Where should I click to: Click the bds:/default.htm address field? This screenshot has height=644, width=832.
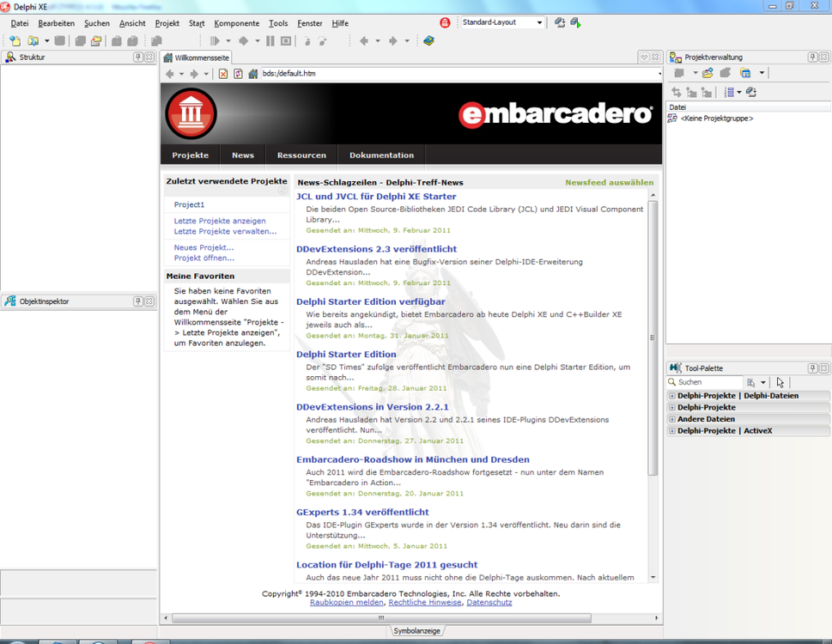click(x=458, y=74)
